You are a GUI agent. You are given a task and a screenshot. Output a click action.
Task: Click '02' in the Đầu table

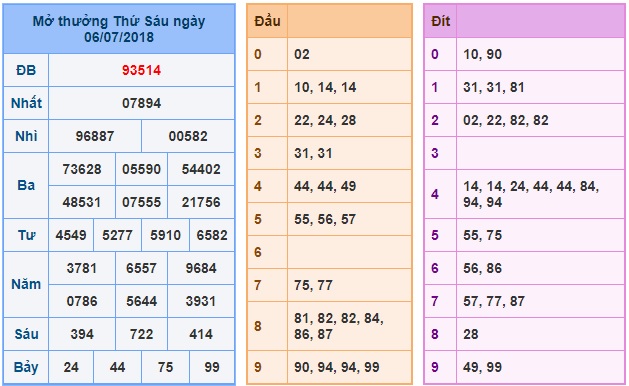tap(302, 54)
